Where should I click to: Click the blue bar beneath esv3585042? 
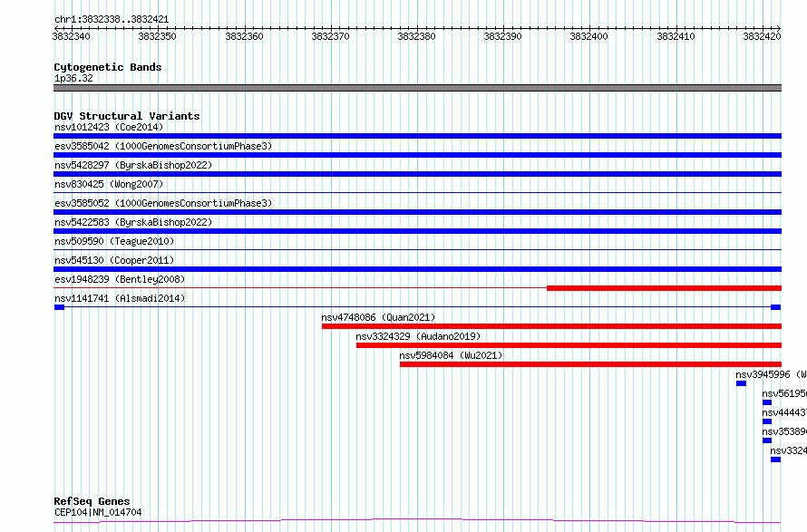[417, 155]
